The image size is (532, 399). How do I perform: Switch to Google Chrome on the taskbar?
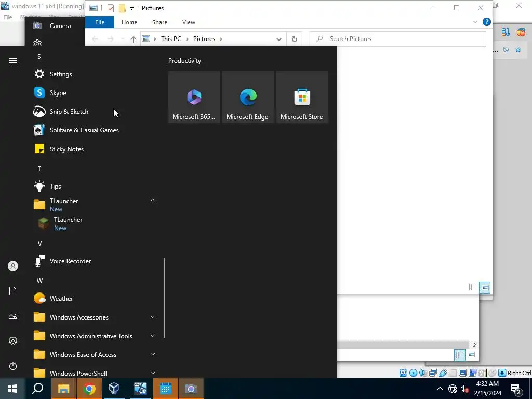click(x=89, y=389)
